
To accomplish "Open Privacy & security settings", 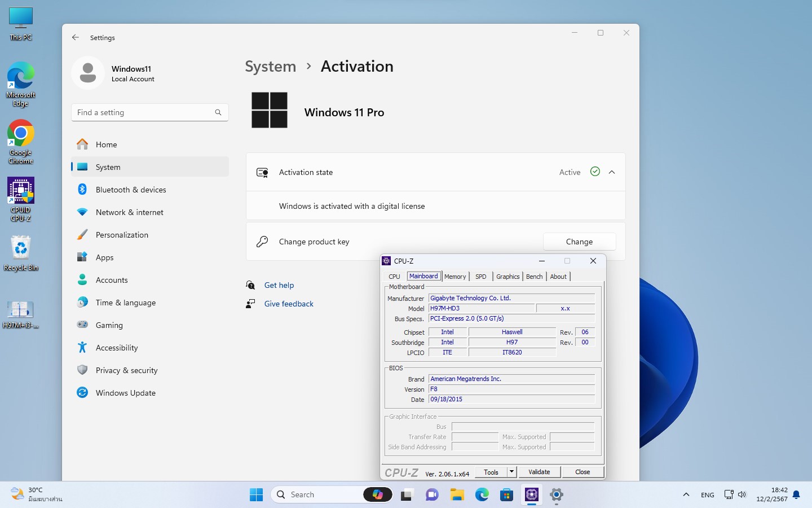I will coord(150,370).
